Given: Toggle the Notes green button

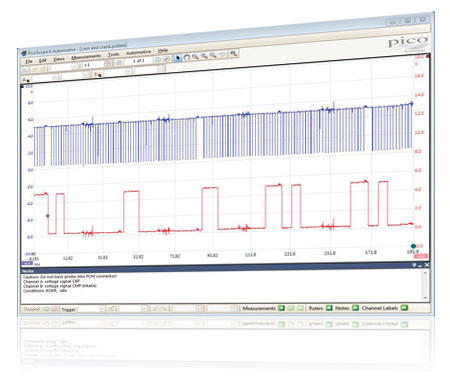Looking at the screenshot, I should (x=355, y=308).
